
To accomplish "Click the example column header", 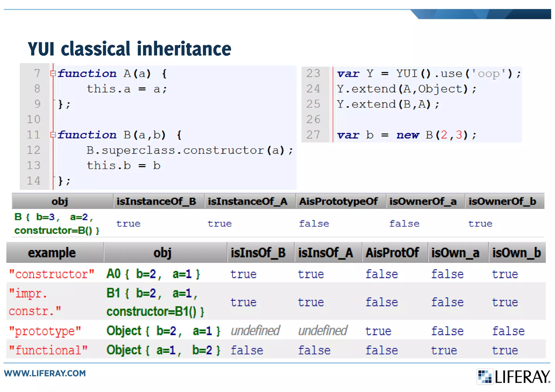I will (x=52, y=253).
